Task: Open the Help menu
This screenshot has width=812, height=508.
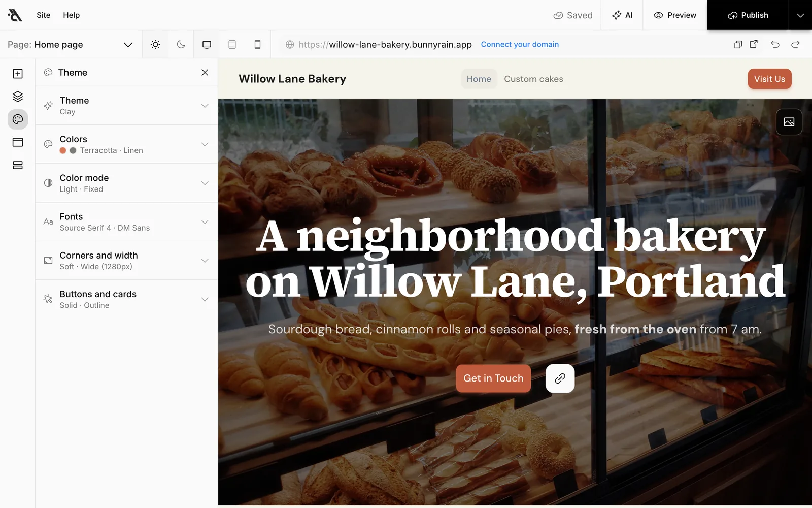Action: (72, 15)
